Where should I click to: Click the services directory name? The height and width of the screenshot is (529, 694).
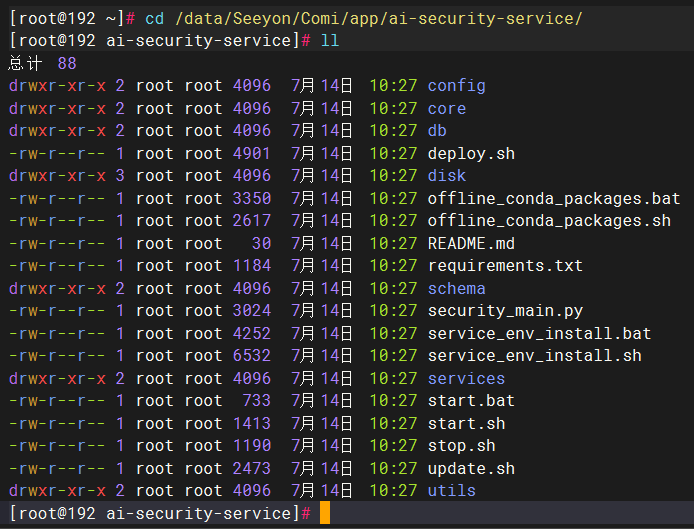pyautogui.click(x=466, y=378)
